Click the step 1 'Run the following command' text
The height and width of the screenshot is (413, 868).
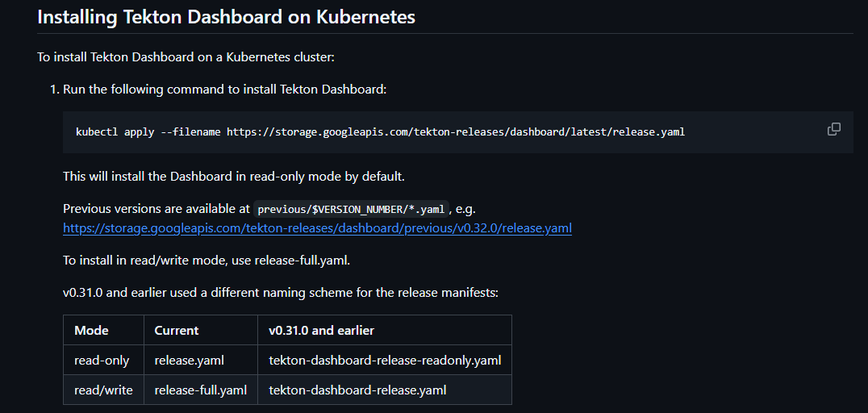coord(225,89)
